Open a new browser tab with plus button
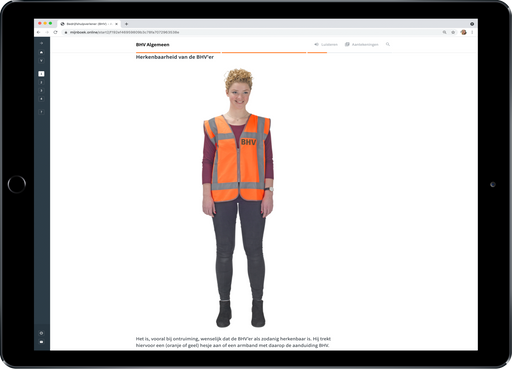The width and height of the screenshot is (512, 369). pyautogui.click(x=126, y=24)
